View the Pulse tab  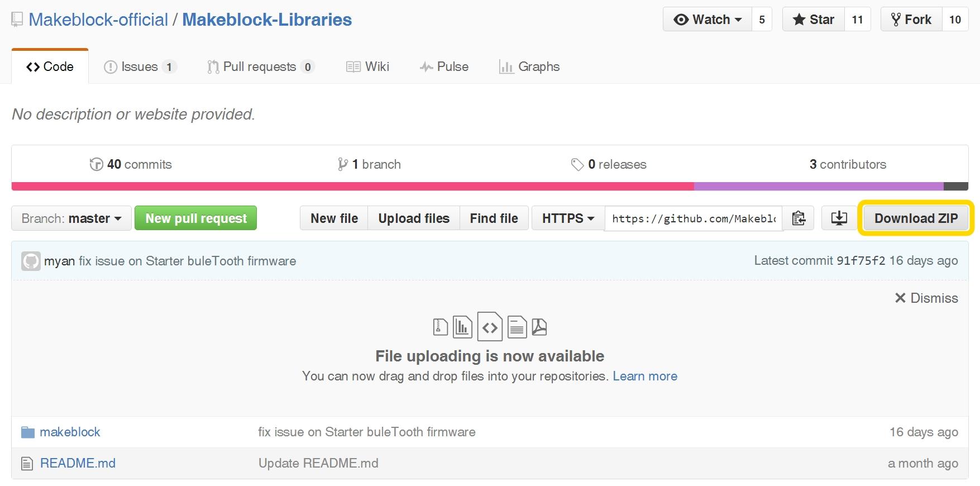[x=444, y=67]
